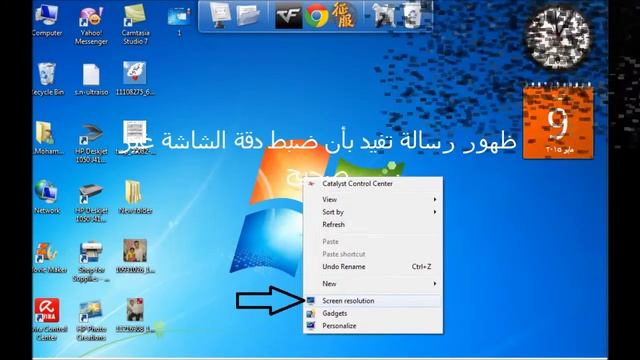The height and width of the screenshot is (360, 640).
Task: Select the Moham user folder icon
Action: click(x=47, y=138)
